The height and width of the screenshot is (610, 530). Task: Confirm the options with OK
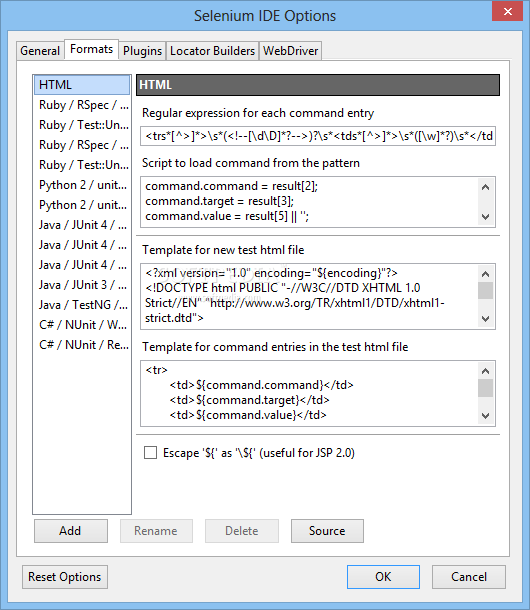(383, 577)
